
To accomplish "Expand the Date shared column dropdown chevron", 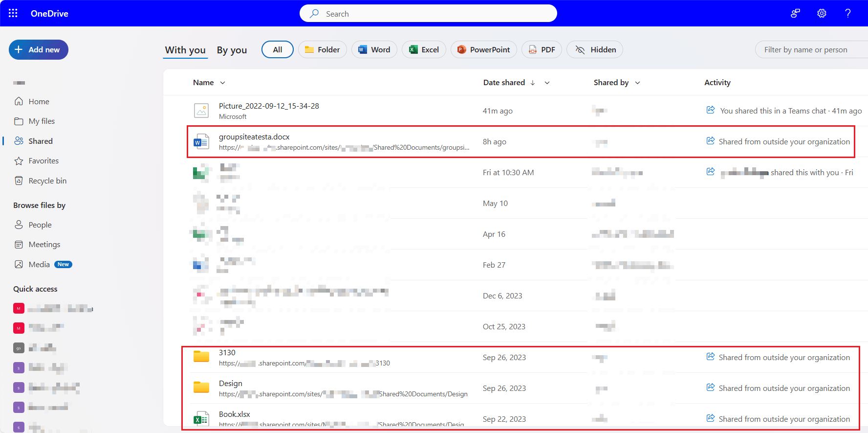I will coord(547,83).
